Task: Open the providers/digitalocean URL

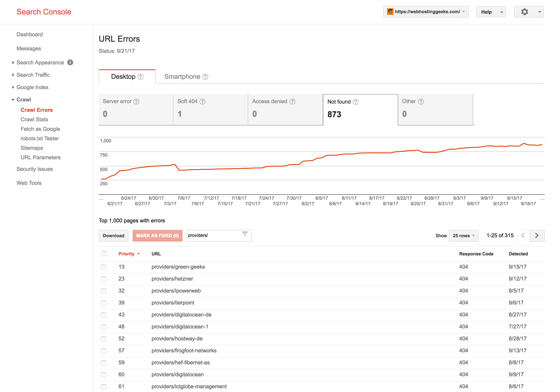Action: pos(178,374)
